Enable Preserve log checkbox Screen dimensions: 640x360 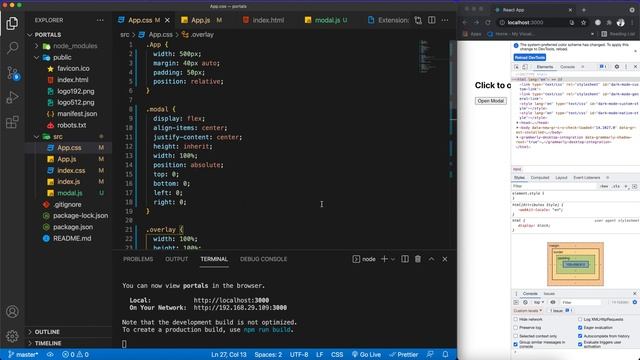point(516,327)
